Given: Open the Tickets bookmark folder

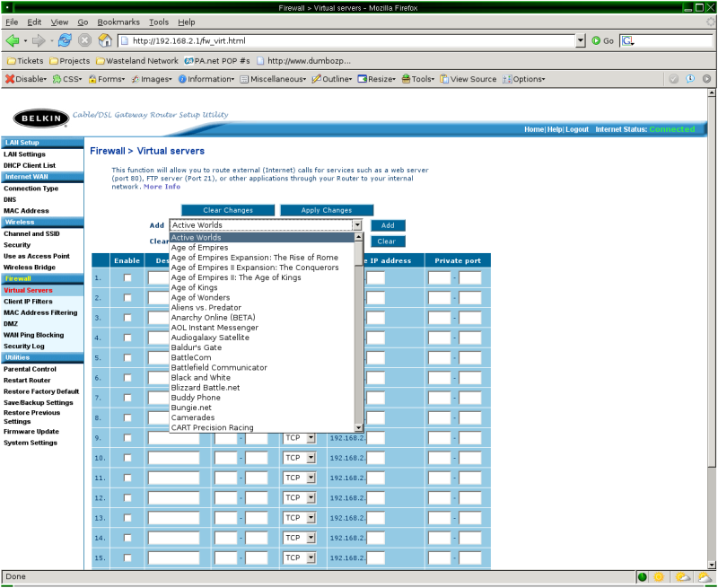Looking at the screenshot, I should [25, 61].
